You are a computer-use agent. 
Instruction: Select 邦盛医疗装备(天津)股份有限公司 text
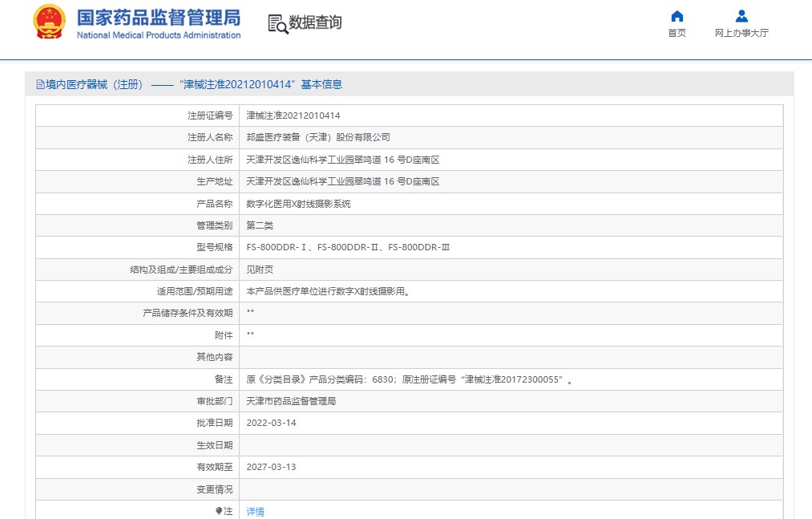318,137
